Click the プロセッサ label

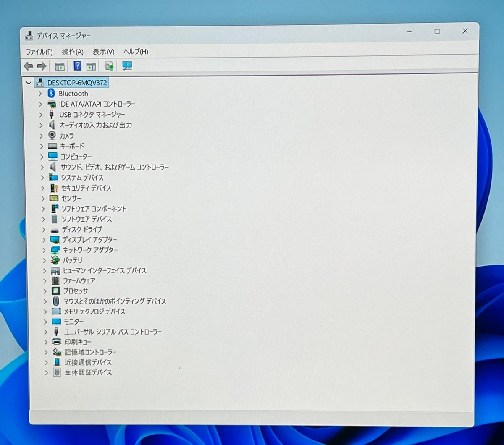tap(76, 291)
